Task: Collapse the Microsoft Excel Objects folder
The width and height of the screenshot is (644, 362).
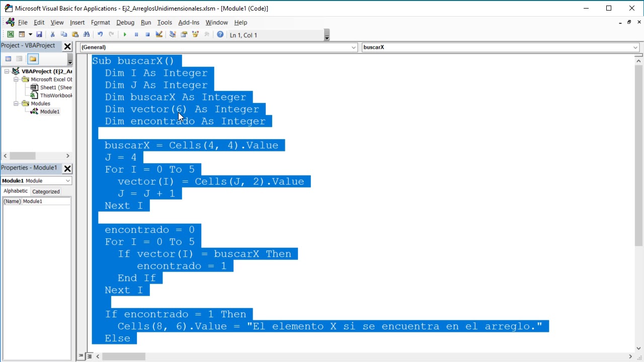Action: (x=16, y=79)
